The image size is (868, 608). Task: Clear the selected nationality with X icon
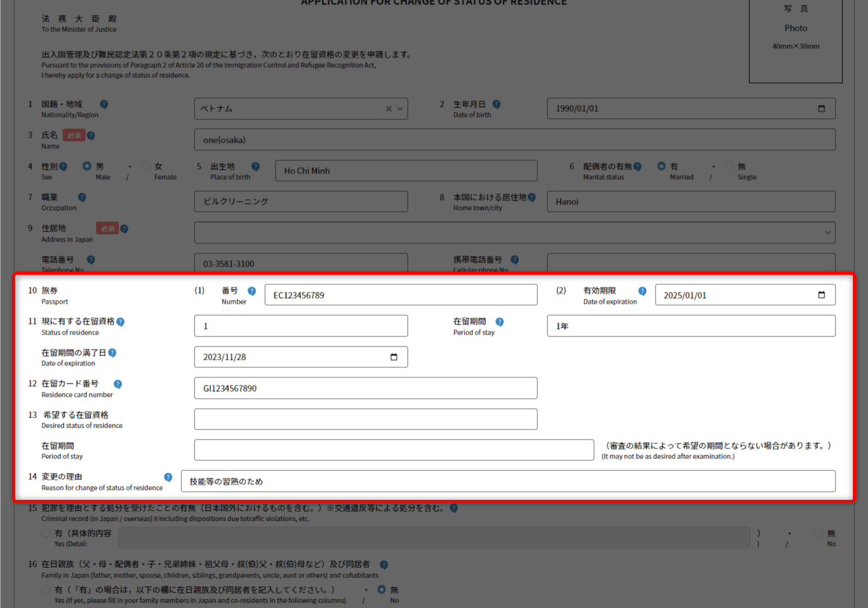389,109
